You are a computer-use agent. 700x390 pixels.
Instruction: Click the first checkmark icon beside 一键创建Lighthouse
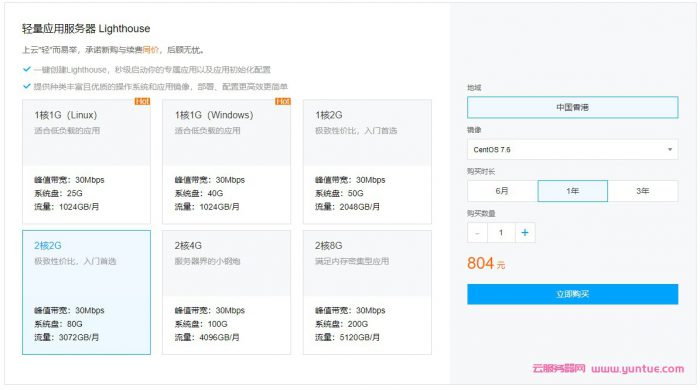(27, 69)
